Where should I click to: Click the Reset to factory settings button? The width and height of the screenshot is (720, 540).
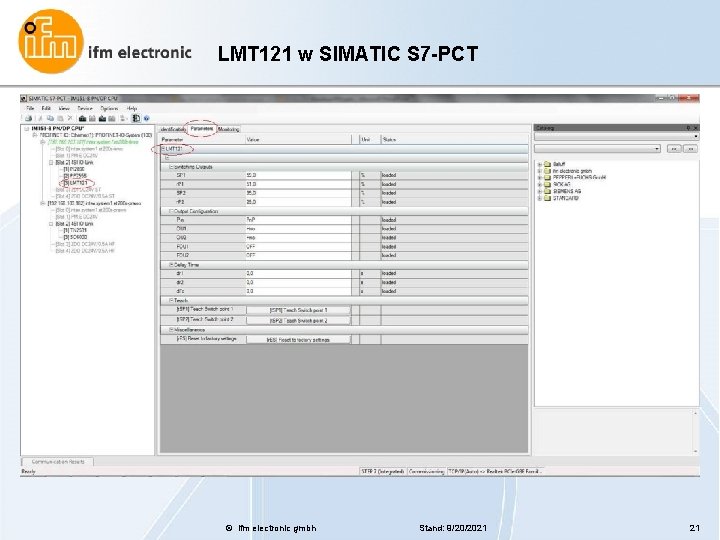click(x=298, y=340)
